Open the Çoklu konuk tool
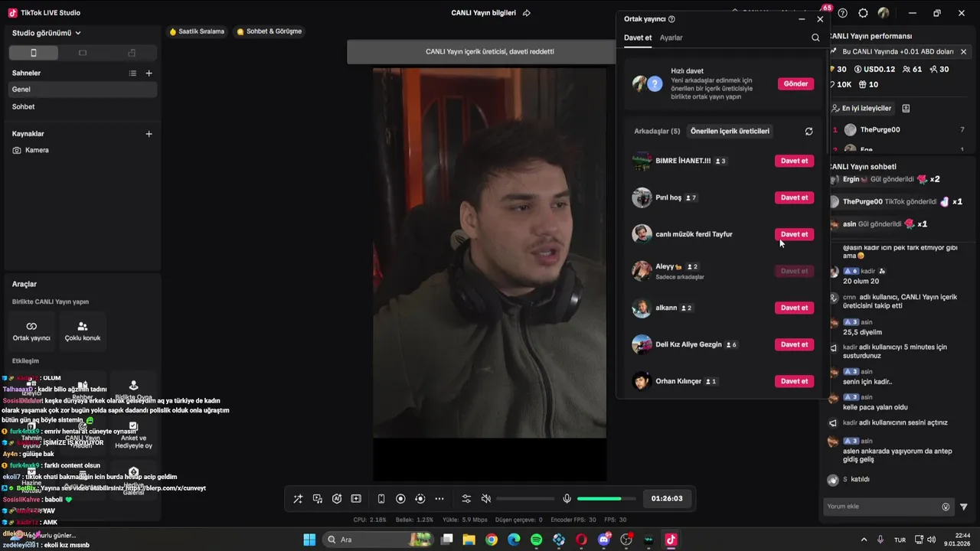Viewport: 980px width, 551px height. point(83,331)
